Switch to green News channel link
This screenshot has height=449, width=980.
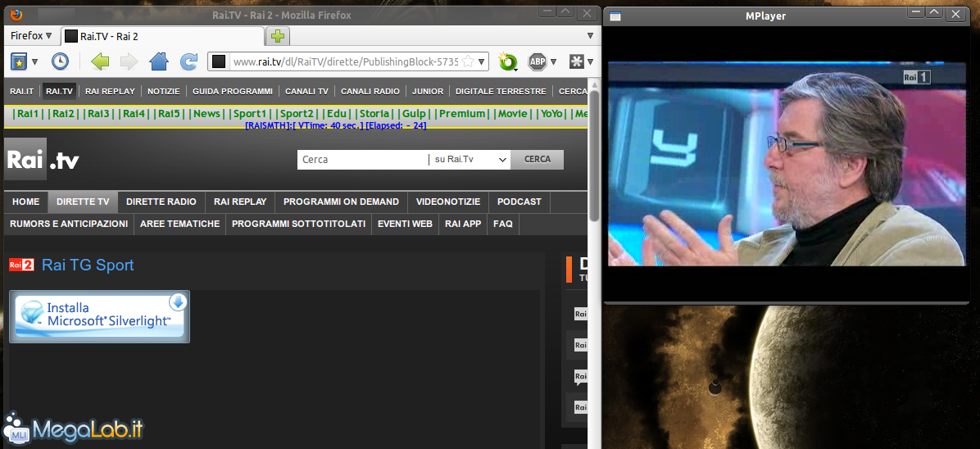(x=206, y=114)
